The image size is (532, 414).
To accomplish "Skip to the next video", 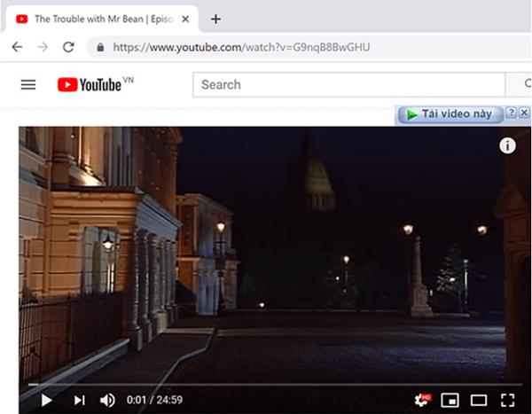I will click(x=79, y=400).
